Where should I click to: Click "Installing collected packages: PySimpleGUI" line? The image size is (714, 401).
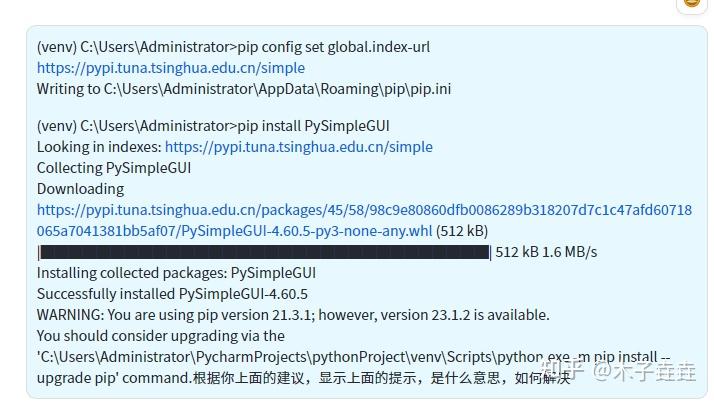click(176, 273)
